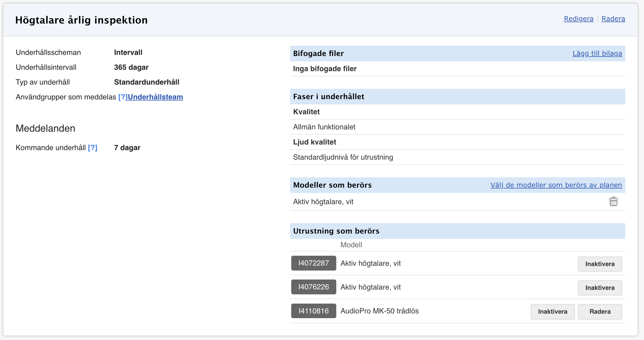This screenshot has width=644, height=340.
Task: Open the Lägg till bilaga link
Action: (x=597, y=53)
